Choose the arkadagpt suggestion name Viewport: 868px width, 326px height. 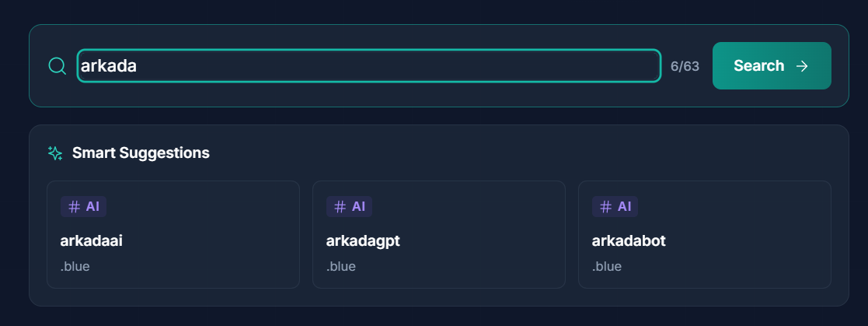363,241
